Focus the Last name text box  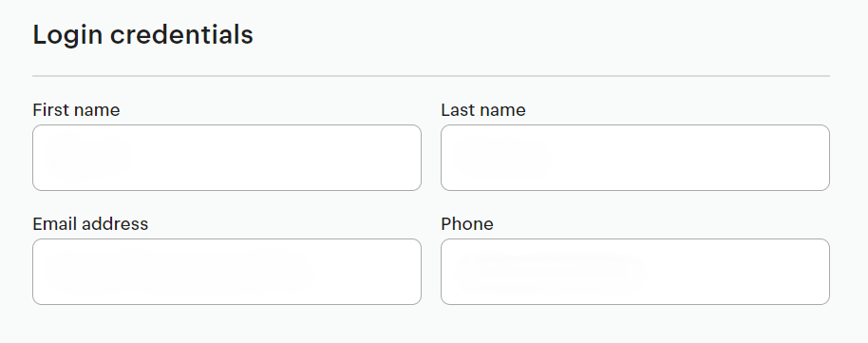(635, 158)
